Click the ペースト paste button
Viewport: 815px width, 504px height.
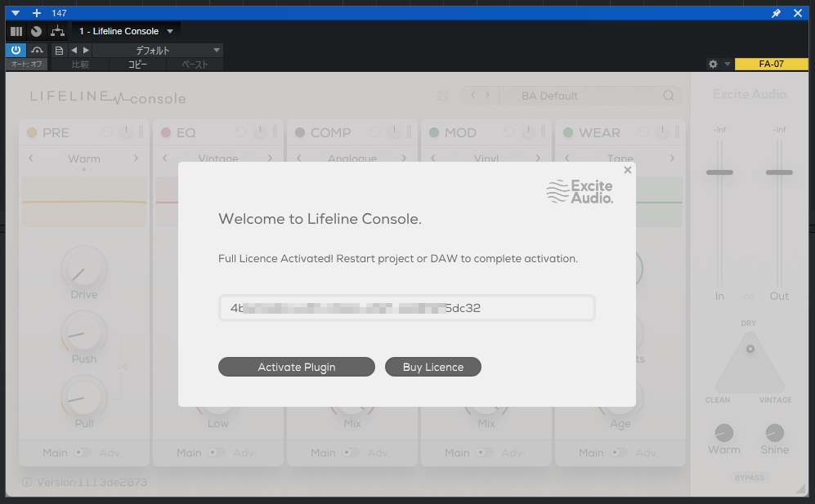click(195, 65)
